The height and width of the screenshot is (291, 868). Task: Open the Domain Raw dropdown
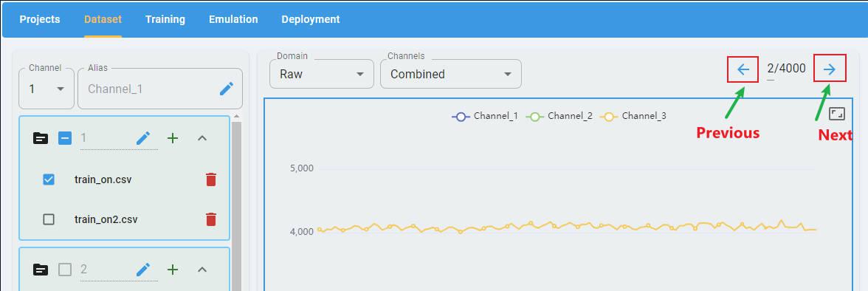point(322,74)
